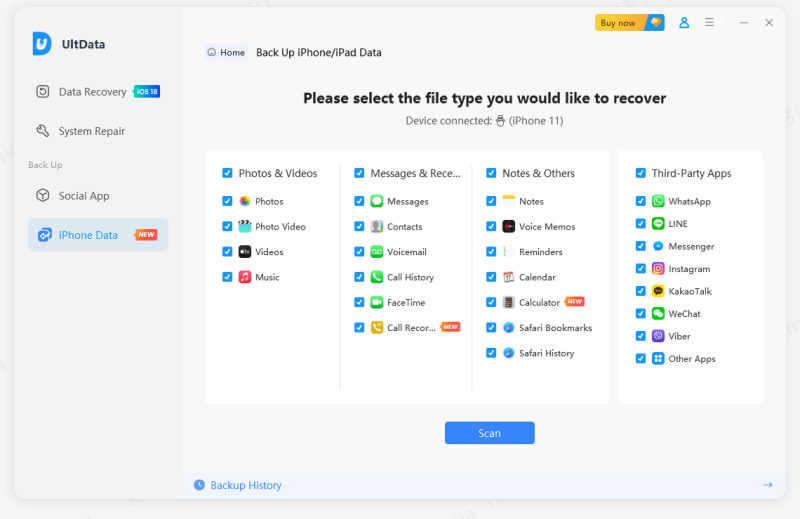Viewport: 800px width, 519px height.
Task: Click the Voice Memos icon
Action: click(x=509, y=226)
